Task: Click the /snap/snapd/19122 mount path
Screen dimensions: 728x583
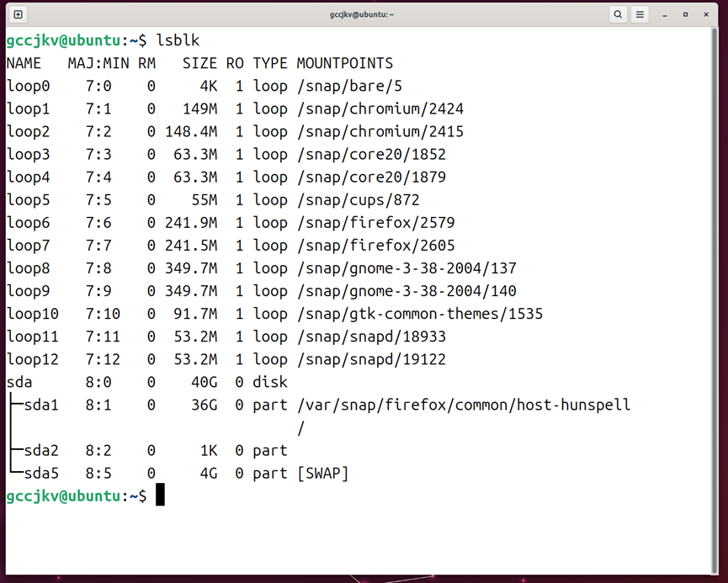Action: click(x=371, y=359)
